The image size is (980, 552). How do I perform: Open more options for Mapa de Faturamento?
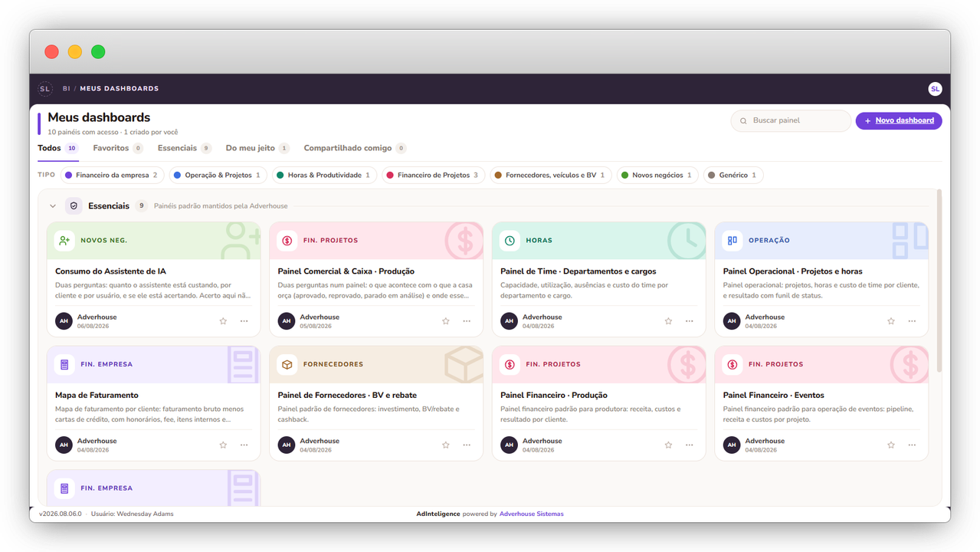click(244, 445)
